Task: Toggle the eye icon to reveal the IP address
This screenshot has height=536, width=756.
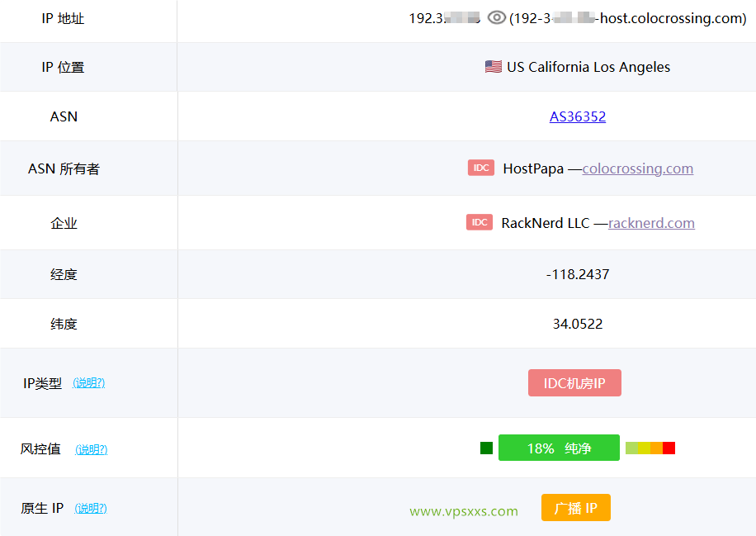Action: point(496,18)
